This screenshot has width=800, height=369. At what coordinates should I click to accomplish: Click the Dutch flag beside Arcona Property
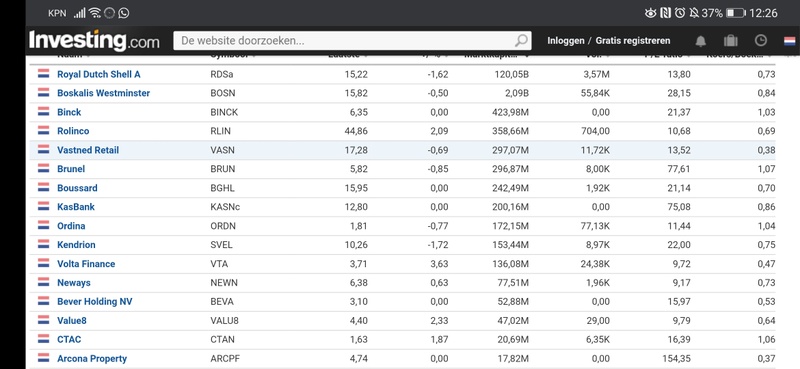coord(43,358)
